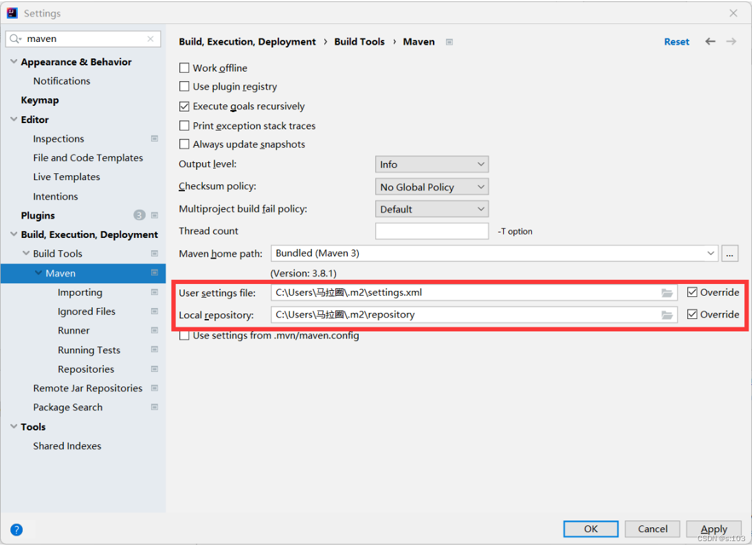Click project settings icon beside Ignored Files

155,313
